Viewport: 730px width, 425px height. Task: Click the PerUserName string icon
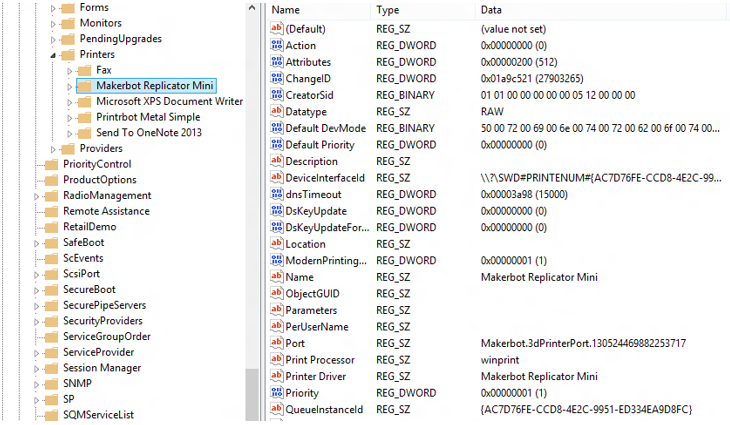tap(277, 326)
